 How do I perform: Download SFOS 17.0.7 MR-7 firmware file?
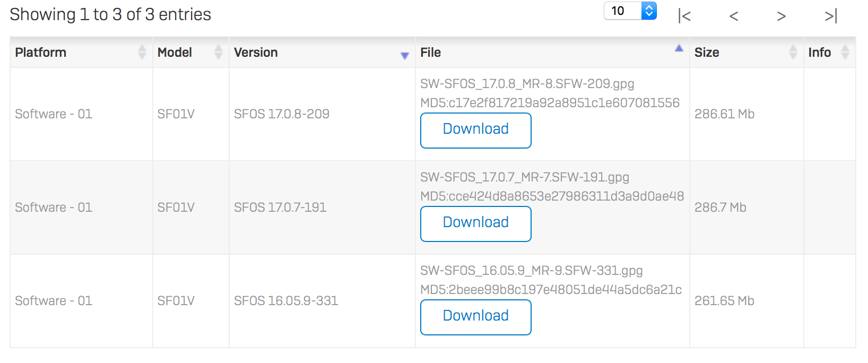(x=476, y=224)
